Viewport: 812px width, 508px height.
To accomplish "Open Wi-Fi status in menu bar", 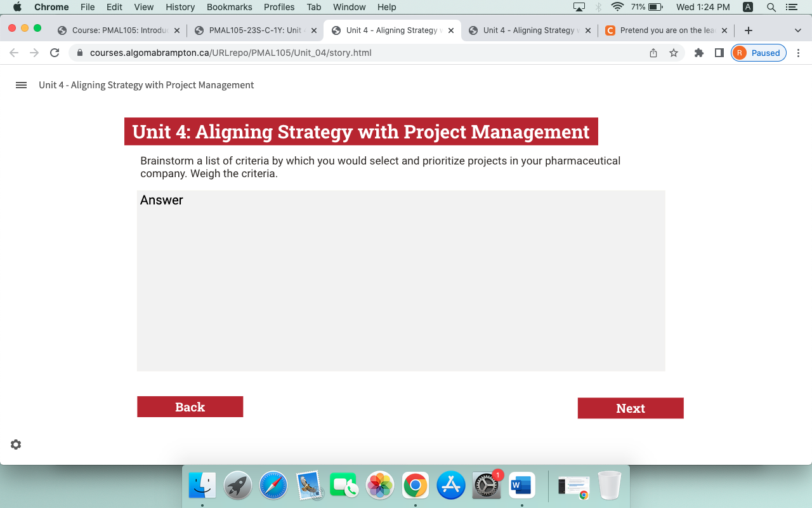I will 617,7.
